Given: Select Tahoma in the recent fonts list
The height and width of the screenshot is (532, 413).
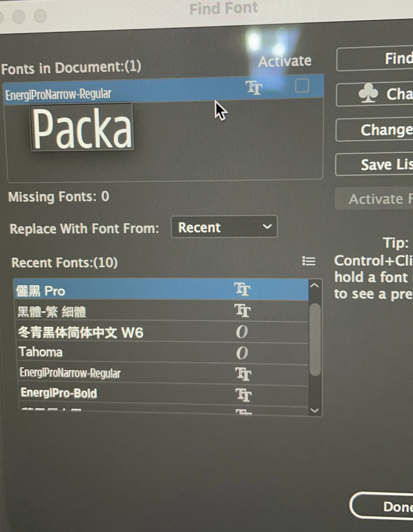Looking at the screenshot, I should click(41, 352).
